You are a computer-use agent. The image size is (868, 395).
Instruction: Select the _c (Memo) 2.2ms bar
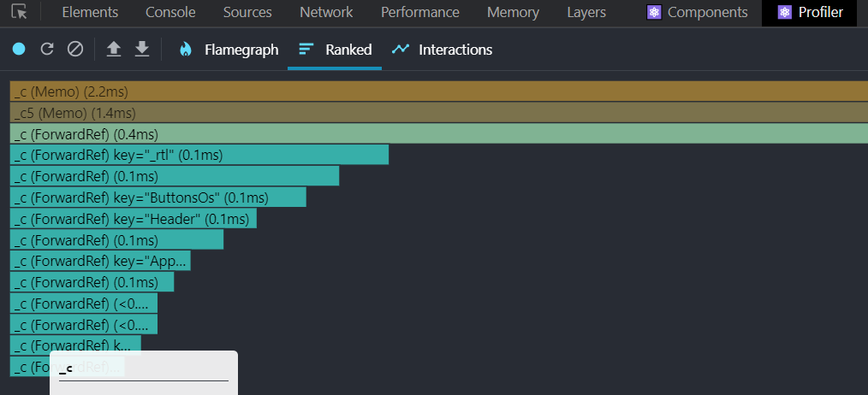pyautogui.click(x=439, y=91)
